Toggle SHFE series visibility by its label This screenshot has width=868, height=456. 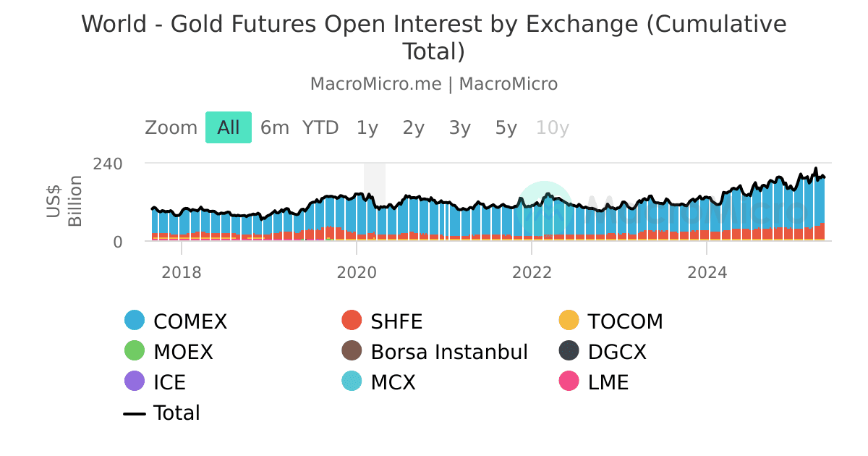point(396,321)
